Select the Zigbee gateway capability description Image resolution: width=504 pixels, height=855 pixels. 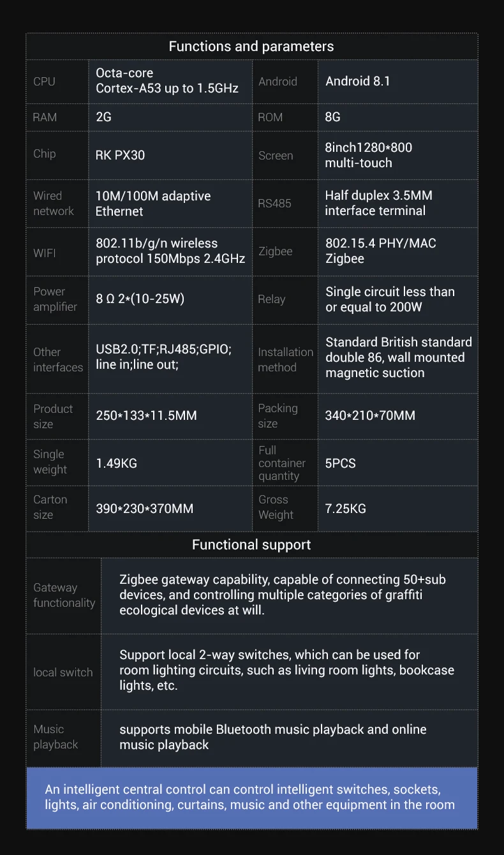click(x=283, y=595)
